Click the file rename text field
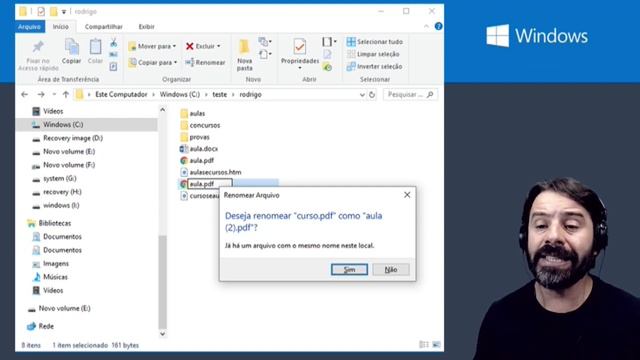 pyautogui.click(x=210, y=184)
